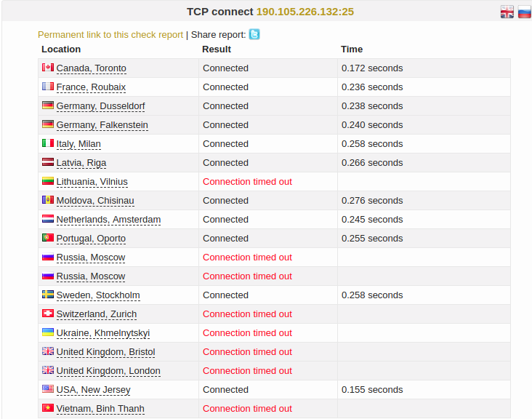Select the France, Roubaix location
The image size is (532, 419).
point(91,87)
